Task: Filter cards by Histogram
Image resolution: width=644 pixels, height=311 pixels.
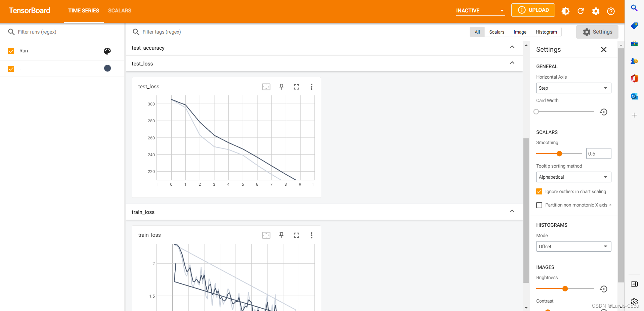Action: (546, 32)
